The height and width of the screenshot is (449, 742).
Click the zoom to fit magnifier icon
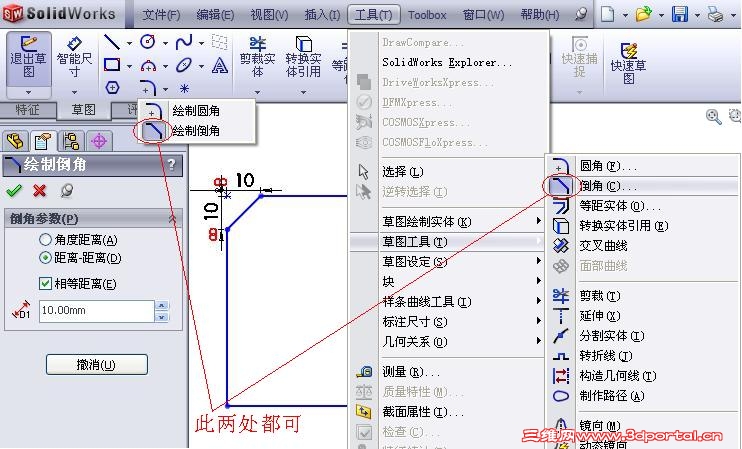[x=714, y=116]
